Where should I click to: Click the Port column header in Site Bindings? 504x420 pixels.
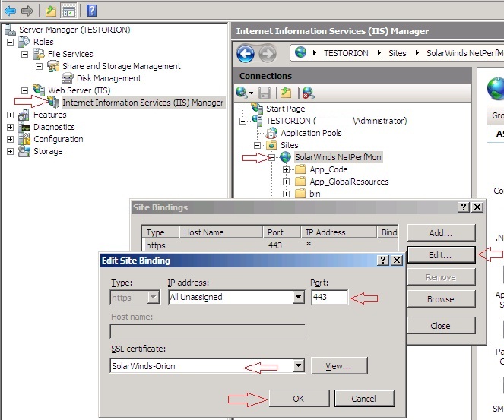[x=281, y=232]
